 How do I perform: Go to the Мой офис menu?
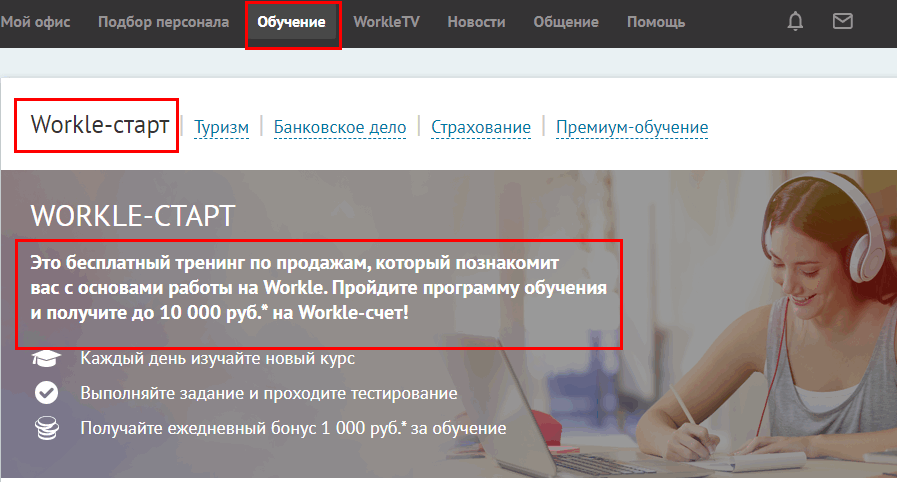point(35,22)
